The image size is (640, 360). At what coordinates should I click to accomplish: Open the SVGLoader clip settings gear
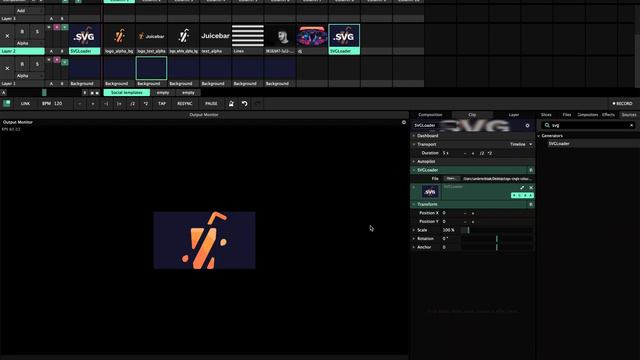[x=527, y=126]
